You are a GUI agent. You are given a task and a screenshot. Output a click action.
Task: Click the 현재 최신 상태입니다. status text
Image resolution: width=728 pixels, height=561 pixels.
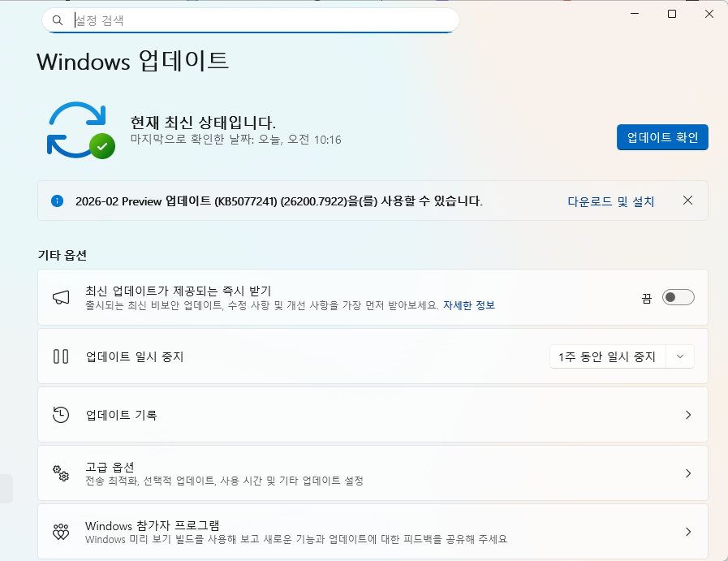[x=203, y=123]
